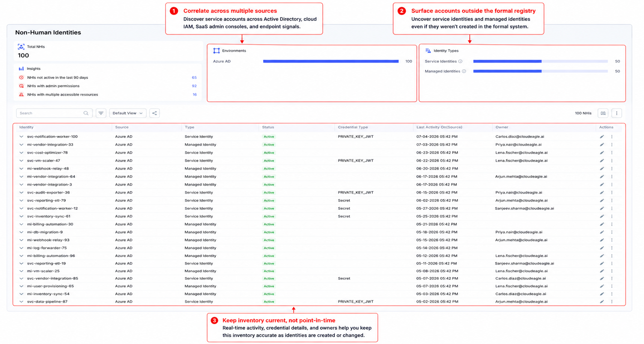
Task: Open the Default View dropdown
Action: tap(128, 113)
